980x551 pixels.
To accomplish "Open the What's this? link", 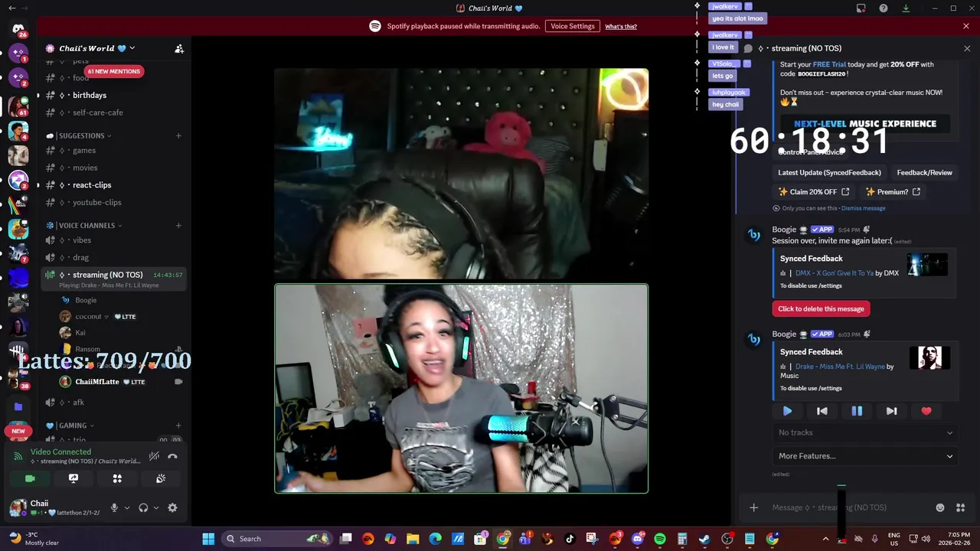I will pos(621,27).
